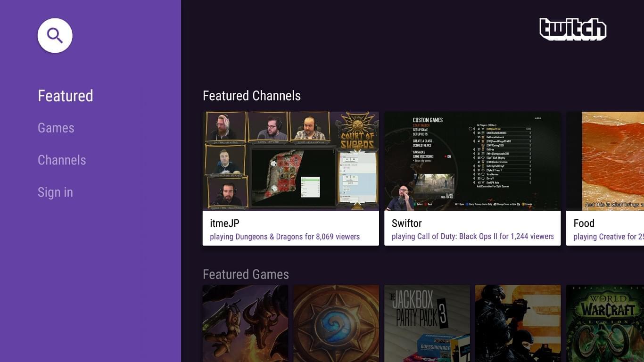Image resolution: width=644 pixels, height=362 pixels.
Task: Open itmeJP stream thumbnail
Action: 291,161
